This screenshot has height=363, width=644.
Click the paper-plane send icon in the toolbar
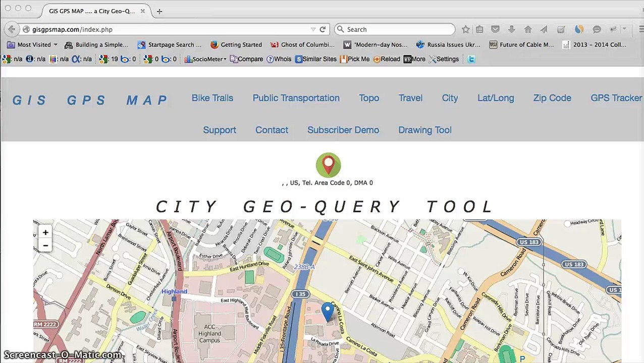(x=544, y=29)
